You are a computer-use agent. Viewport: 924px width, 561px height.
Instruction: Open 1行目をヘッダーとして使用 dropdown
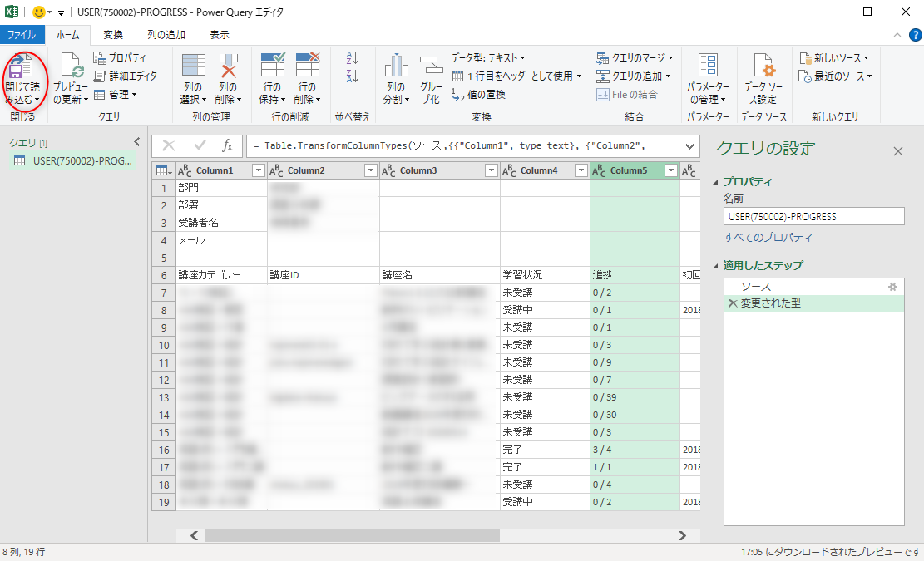tap(516, 76)
